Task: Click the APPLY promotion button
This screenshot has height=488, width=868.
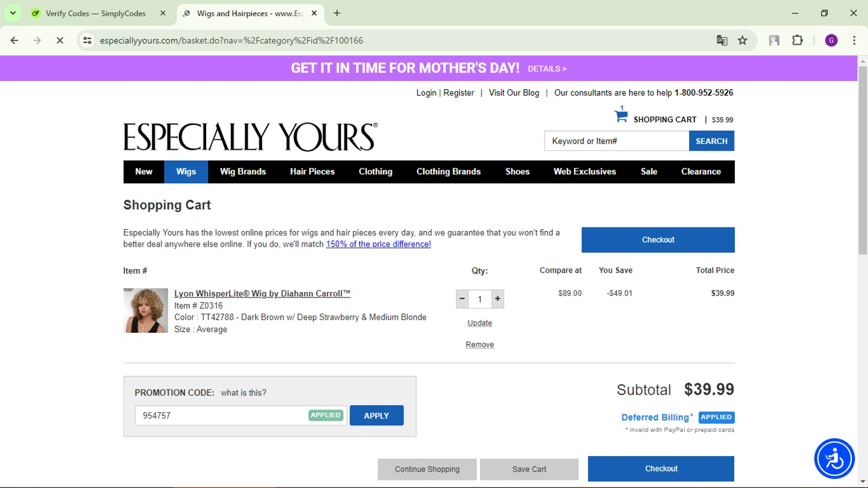Action: point(377,416)
